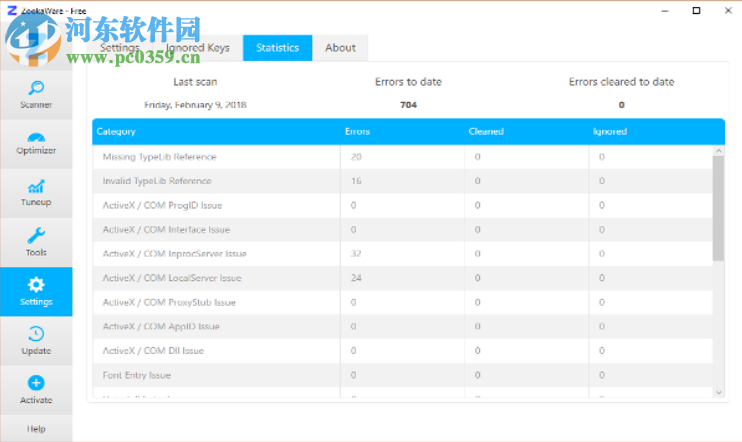The height and width of the screenshot is (442, 742).
Task: Open the Tools wrench icon
Action: [36, 235]
